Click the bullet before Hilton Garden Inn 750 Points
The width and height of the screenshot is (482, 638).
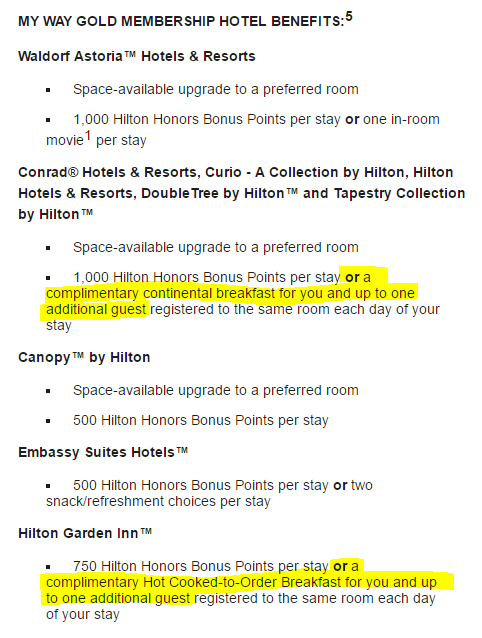coord(48,567)
